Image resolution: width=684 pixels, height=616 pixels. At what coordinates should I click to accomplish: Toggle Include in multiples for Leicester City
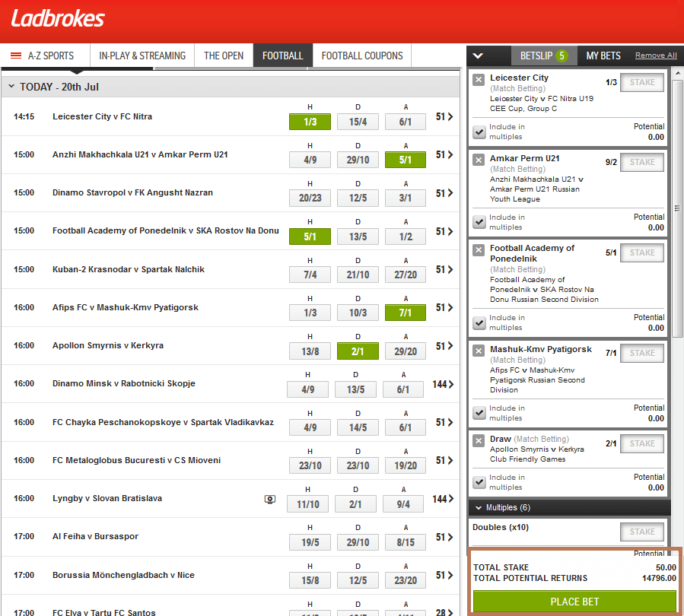pos(479,132)
